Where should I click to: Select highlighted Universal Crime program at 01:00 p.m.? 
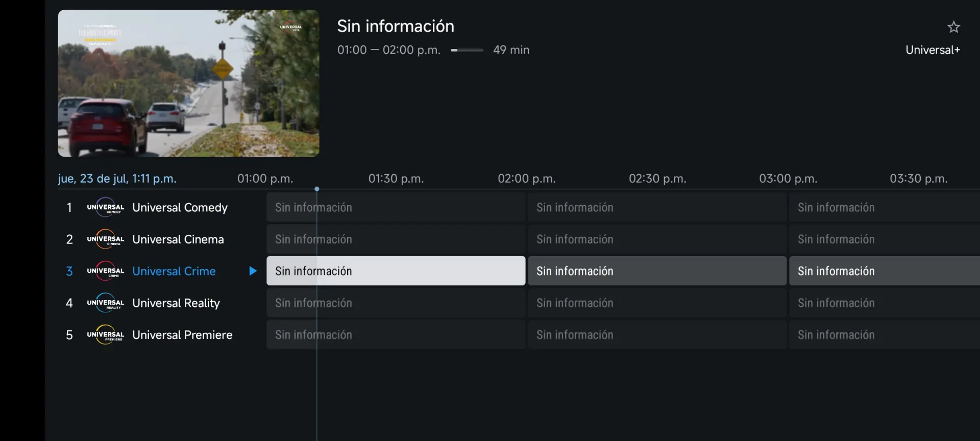coord(396,271)
